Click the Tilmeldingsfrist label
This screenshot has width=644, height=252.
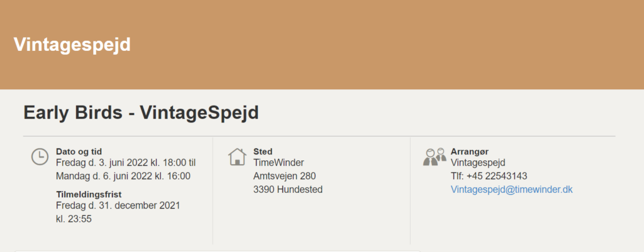(x=89, y=195)
